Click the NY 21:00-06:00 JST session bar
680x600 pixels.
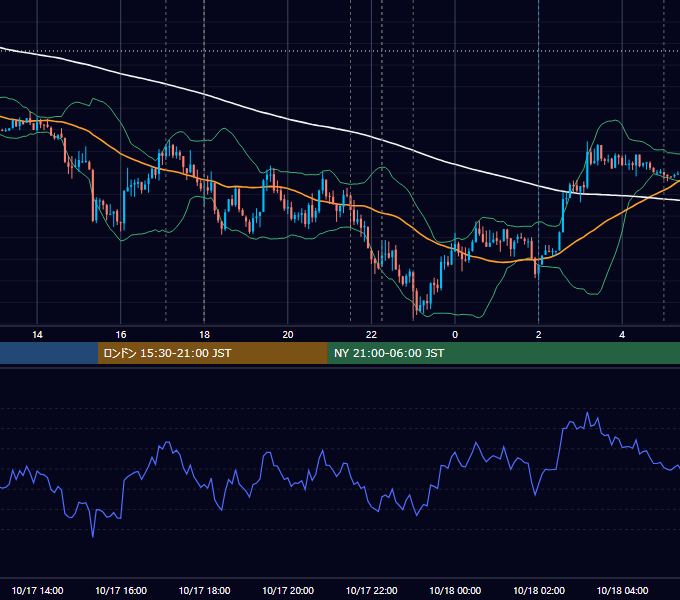coord(503,353)
